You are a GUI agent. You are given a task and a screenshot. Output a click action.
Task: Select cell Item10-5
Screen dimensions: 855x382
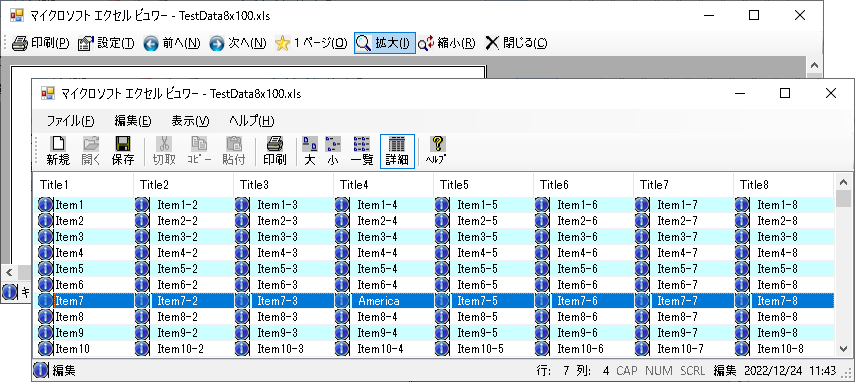click(x=480, y=349)
